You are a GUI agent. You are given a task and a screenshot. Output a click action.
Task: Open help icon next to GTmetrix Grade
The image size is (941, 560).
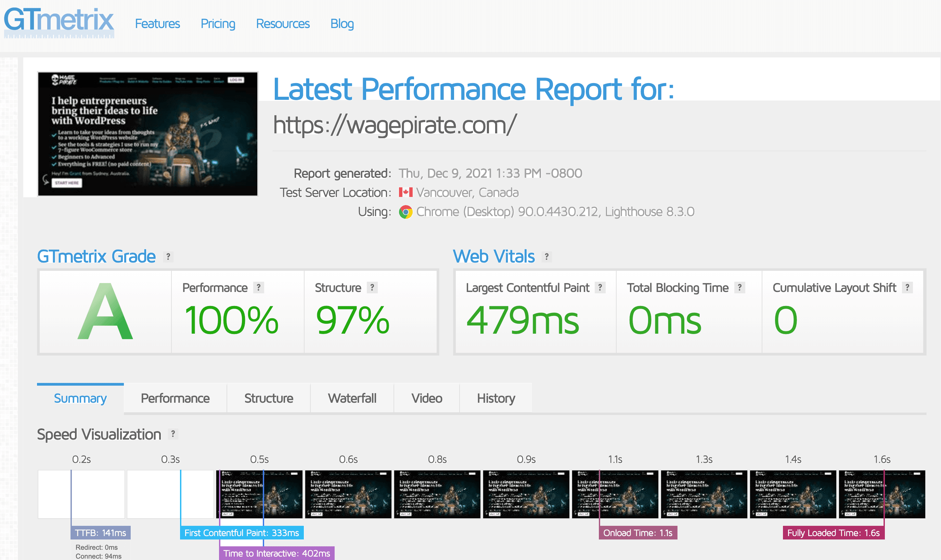point(168,257)
